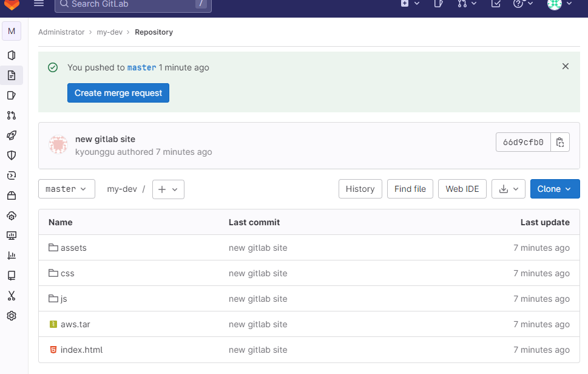This screenshot has width=588, height=374.
Task: Click the js folder icon
Action: pyautogui.click(x=53, y=299)
